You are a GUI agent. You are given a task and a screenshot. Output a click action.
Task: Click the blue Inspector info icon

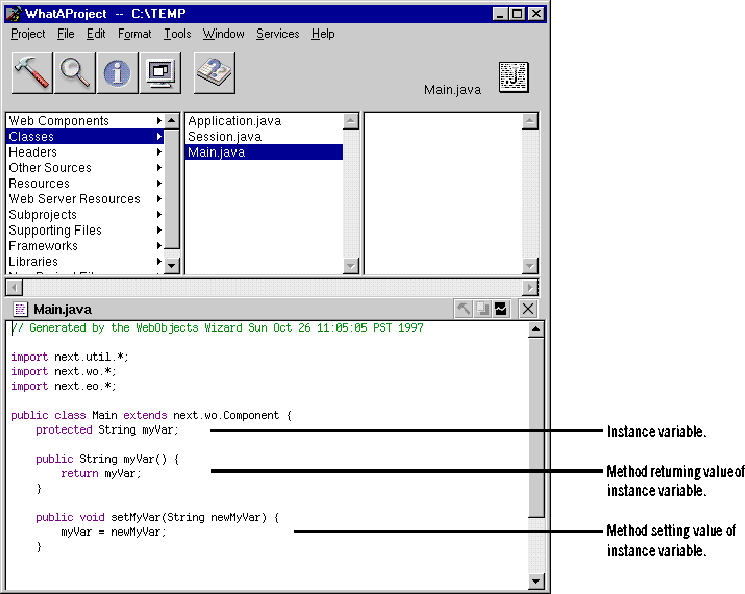tap(118, 73)
